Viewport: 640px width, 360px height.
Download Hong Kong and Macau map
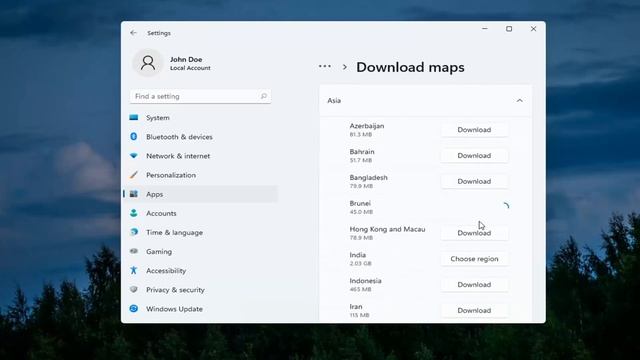pos(474,233)
